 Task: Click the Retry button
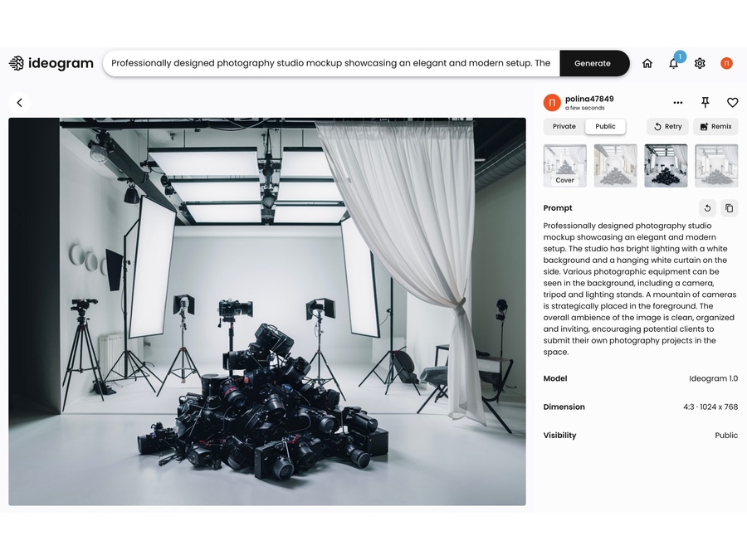point(667,126)
